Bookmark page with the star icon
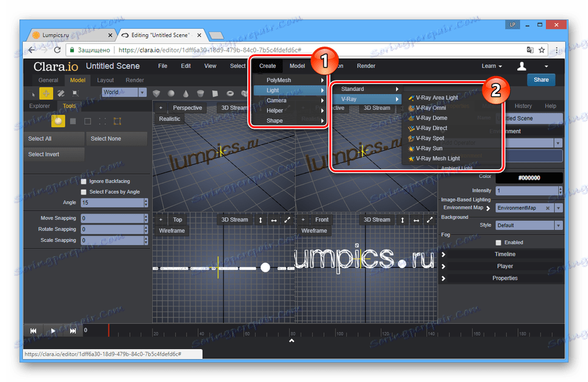This screenshot has width=588, height=382. click(x=542, y=50)
